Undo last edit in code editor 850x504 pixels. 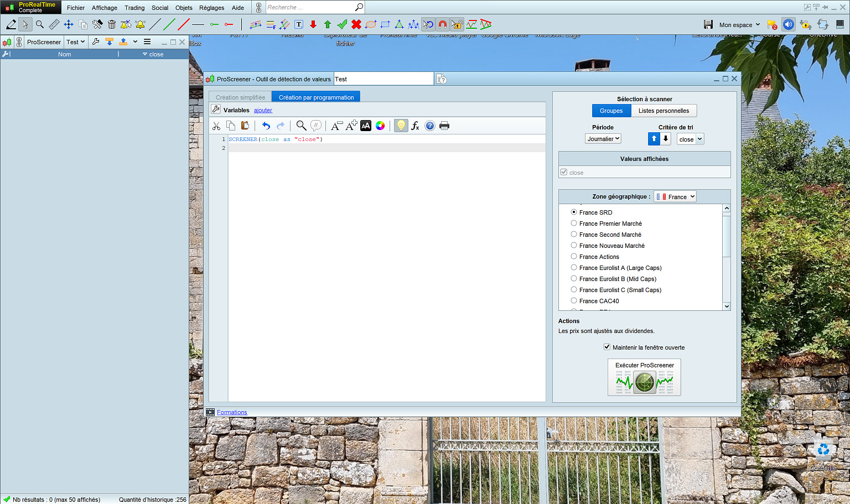(266, 126)
